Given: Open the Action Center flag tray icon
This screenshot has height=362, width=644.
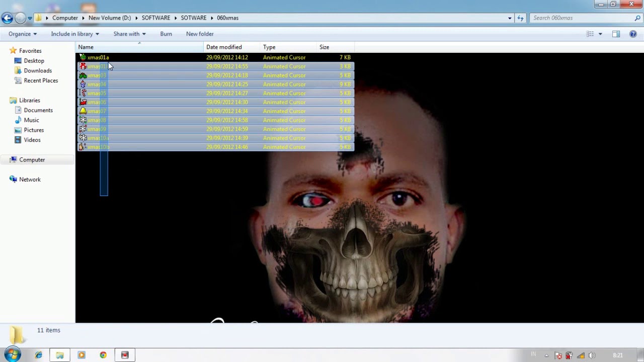Looking at the screenshot, I should pos(558,355).
